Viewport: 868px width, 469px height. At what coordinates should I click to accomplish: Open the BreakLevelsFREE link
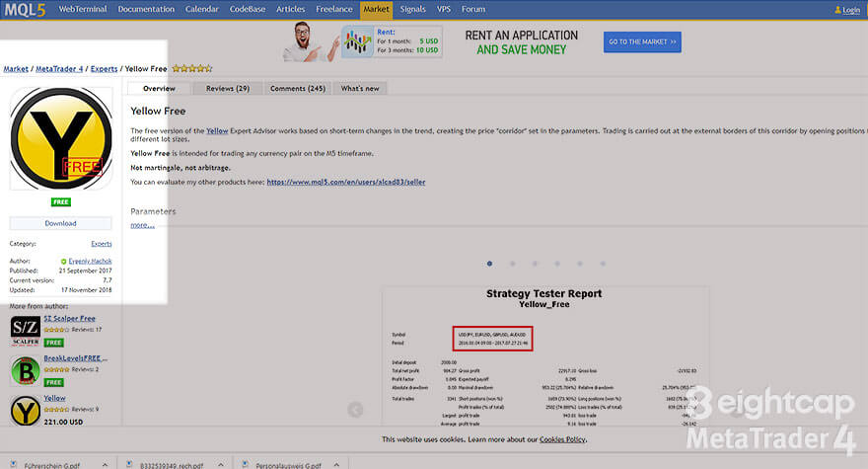click(75, 358)
